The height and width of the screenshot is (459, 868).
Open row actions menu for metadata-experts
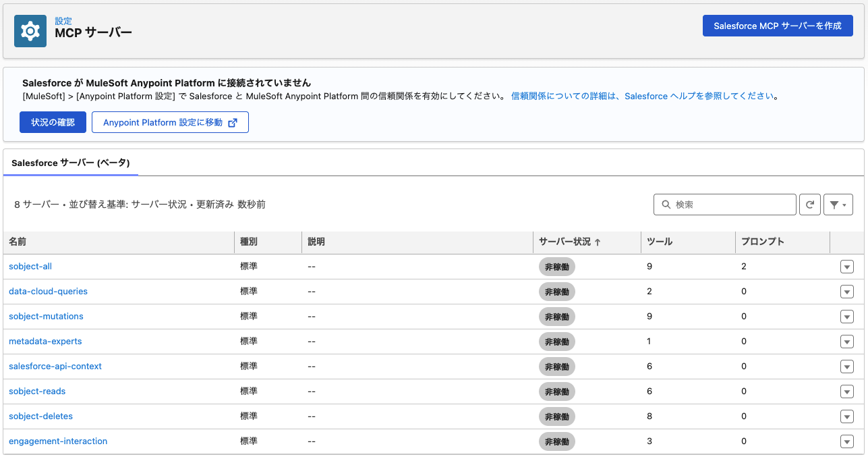tap(847, 342)
